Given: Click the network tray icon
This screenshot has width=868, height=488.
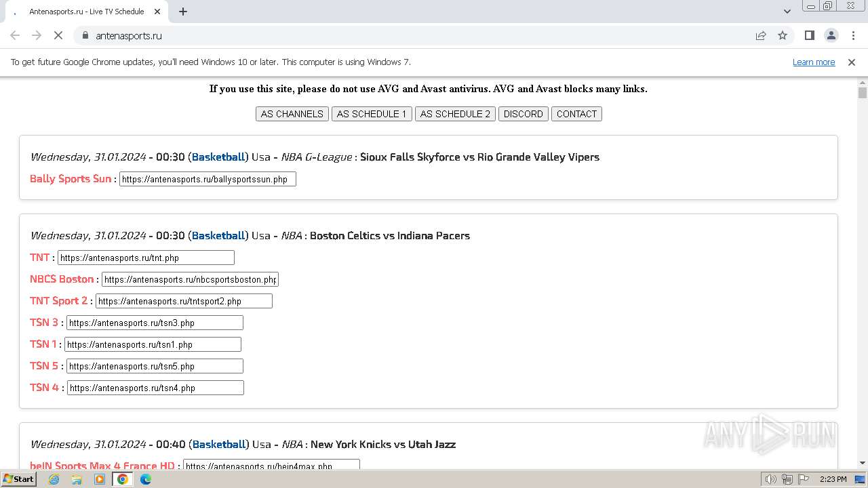Looking at the screenshot, I should click(x=787, y=479).
